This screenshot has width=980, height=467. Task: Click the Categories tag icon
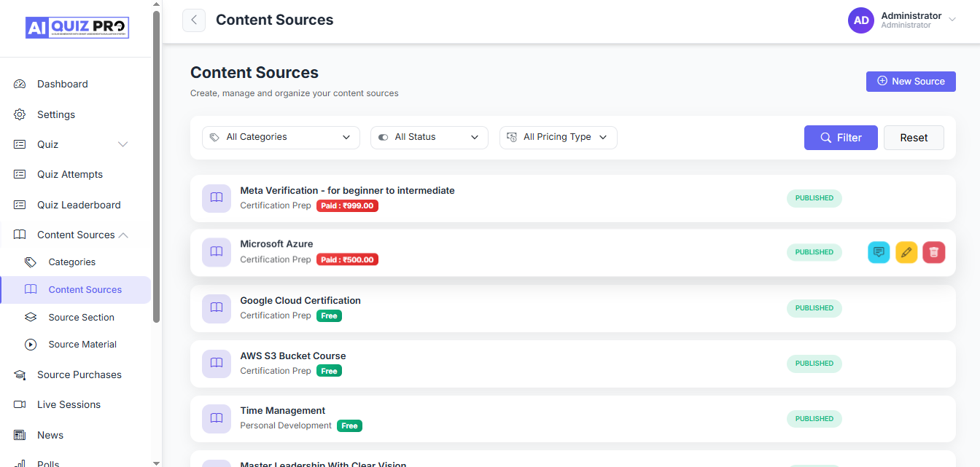(31, 262)
